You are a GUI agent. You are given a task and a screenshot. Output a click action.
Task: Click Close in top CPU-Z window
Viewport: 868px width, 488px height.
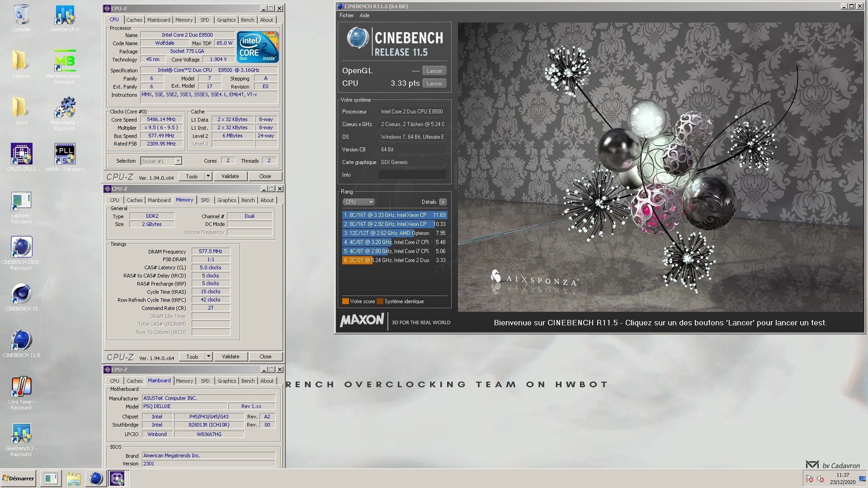(265, 176)
